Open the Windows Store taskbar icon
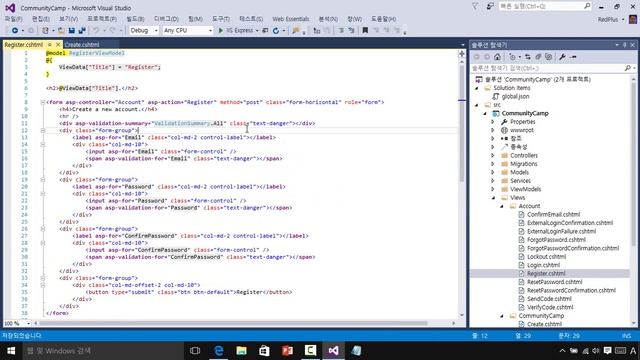 (x=264, y=351)
